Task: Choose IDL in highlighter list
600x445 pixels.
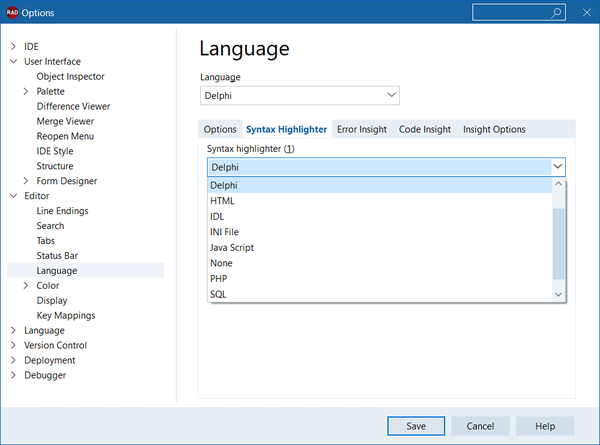Action: coord(380,217)
